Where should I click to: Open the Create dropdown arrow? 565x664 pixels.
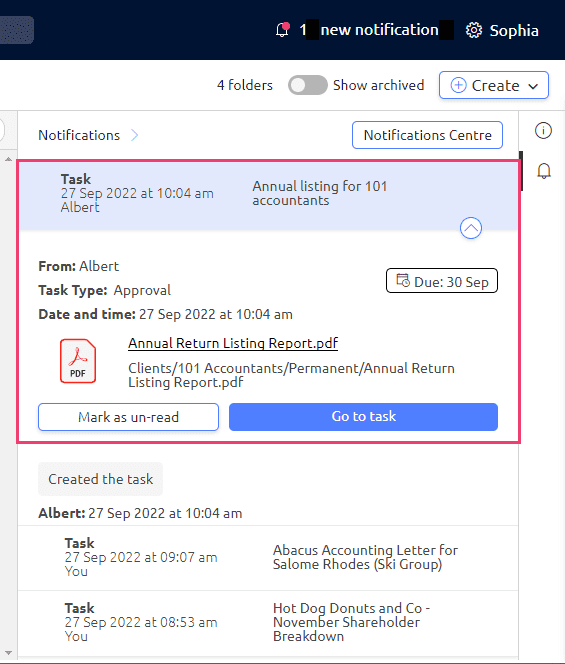pyautogui.click(x=533, y=86)
